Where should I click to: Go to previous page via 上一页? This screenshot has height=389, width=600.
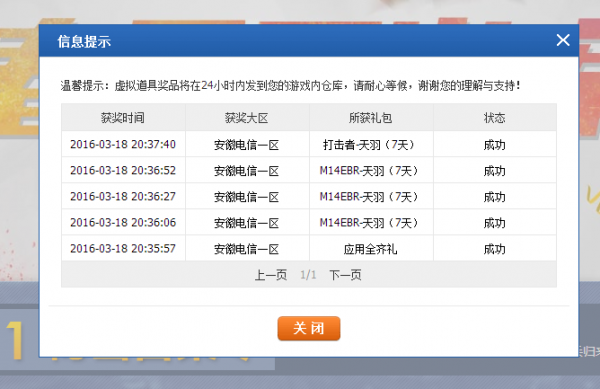pos(271,275)
